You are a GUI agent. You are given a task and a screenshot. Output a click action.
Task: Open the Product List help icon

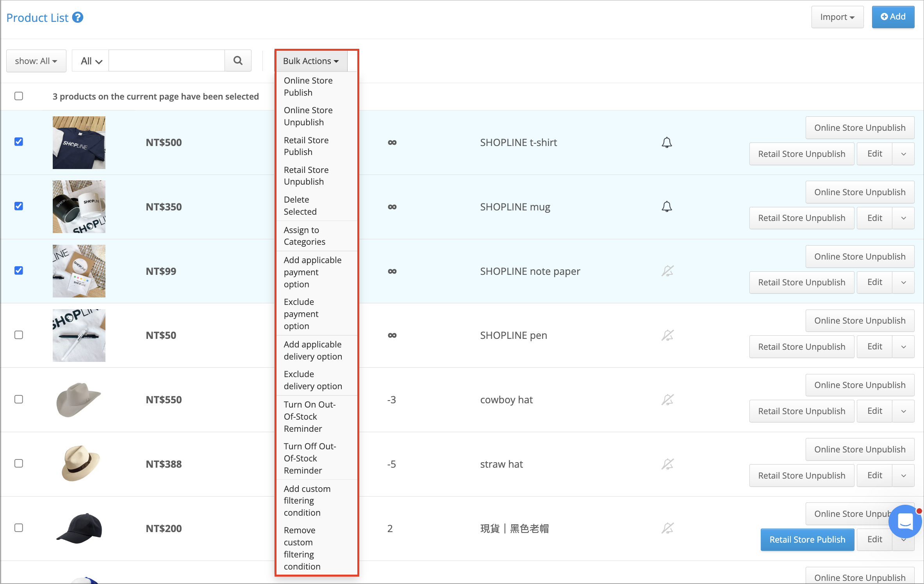click(x=78, y=18)
